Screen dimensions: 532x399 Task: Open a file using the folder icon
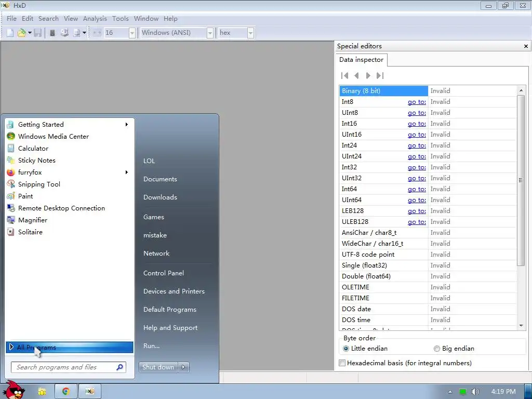(x=22, y=33)
